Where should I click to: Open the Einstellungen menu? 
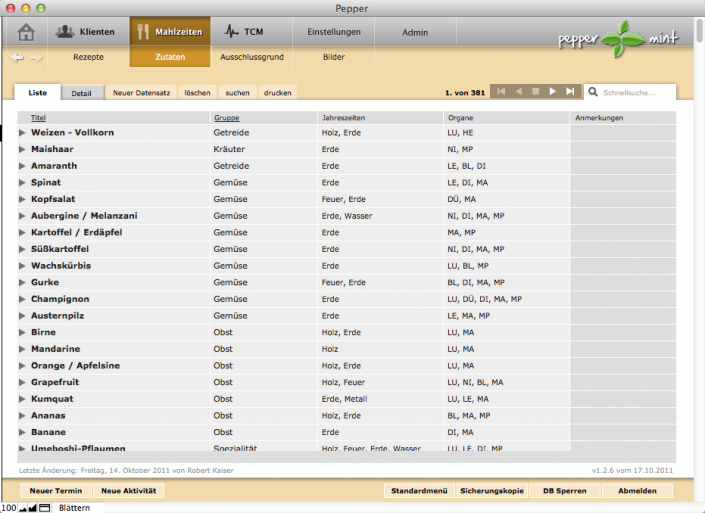(x=334, y=32)
